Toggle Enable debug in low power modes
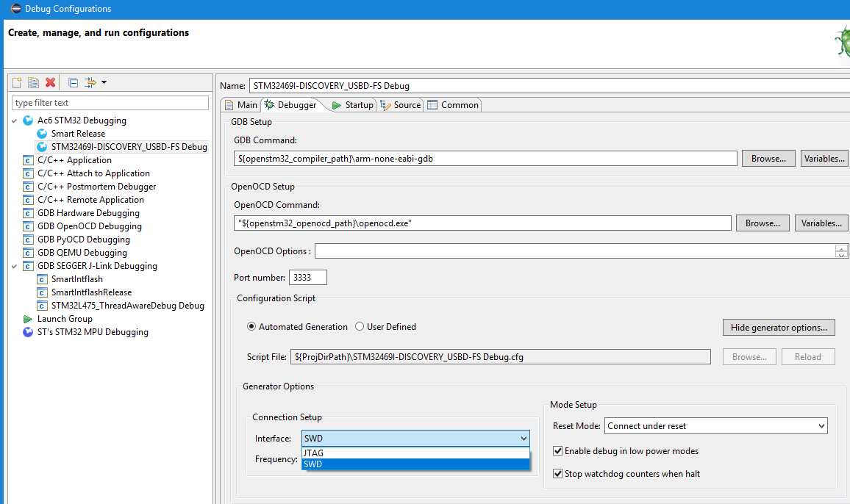Viewport: 850px width, 504px height. [x=557, y=451]
